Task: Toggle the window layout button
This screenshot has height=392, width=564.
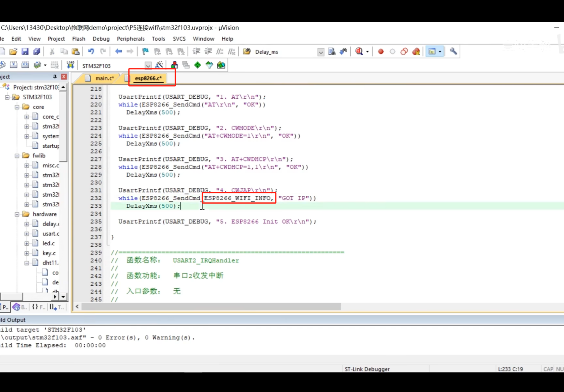Action: (432, 51)
